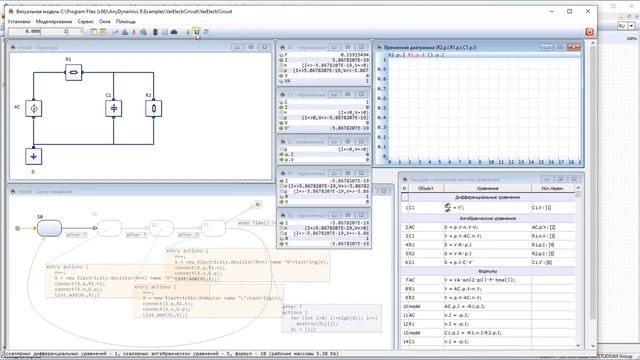640x360 pixels.
Task: Click the second yellow window layout icon
Action: click(103, 32)
